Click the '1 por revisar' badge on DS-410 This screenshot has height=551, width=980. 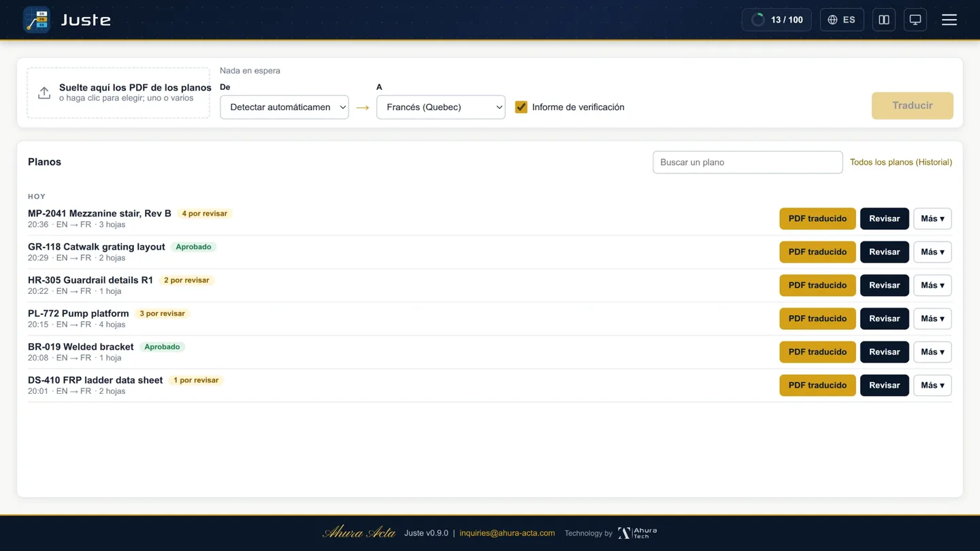tap(196, 380)
